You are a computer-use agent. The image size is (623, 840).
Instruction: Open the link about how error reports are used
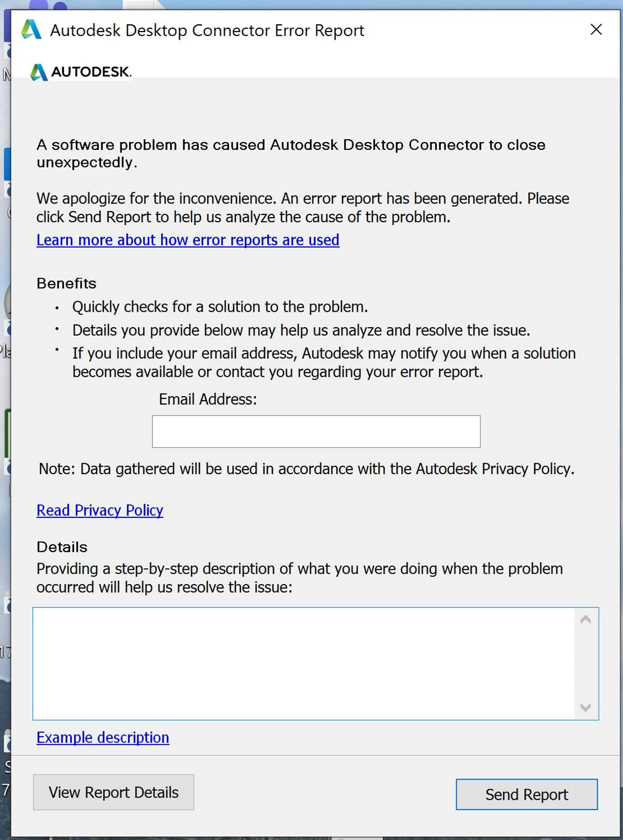pos(188,240)
